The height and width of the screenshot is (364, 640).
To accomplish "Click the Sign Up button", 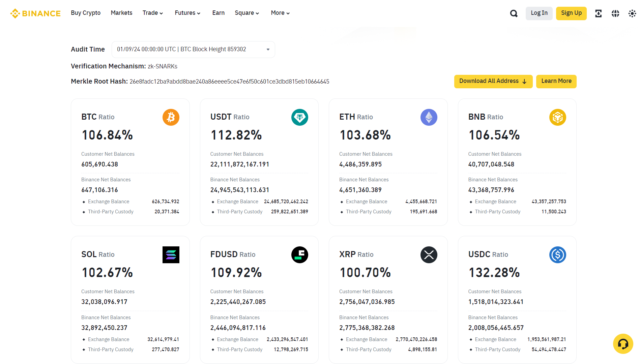I will (571, 13).
